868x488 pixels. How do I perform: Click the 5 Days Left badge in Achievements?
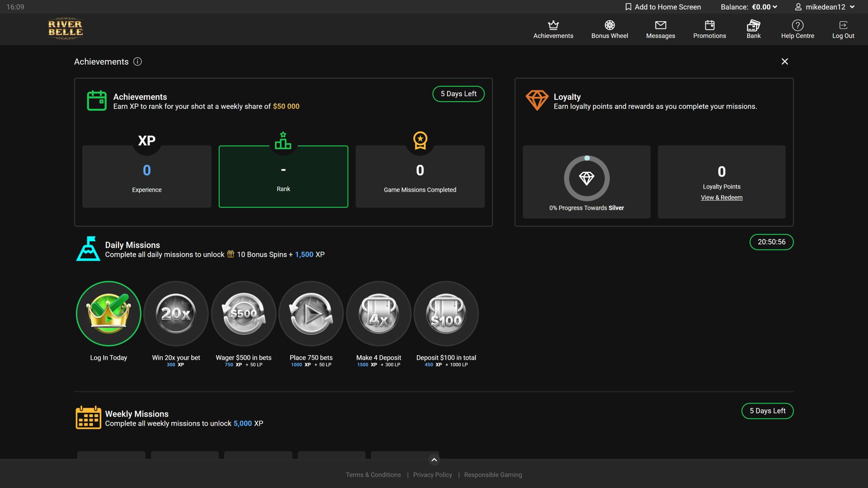pyautogui.click(x=458, y=94)
